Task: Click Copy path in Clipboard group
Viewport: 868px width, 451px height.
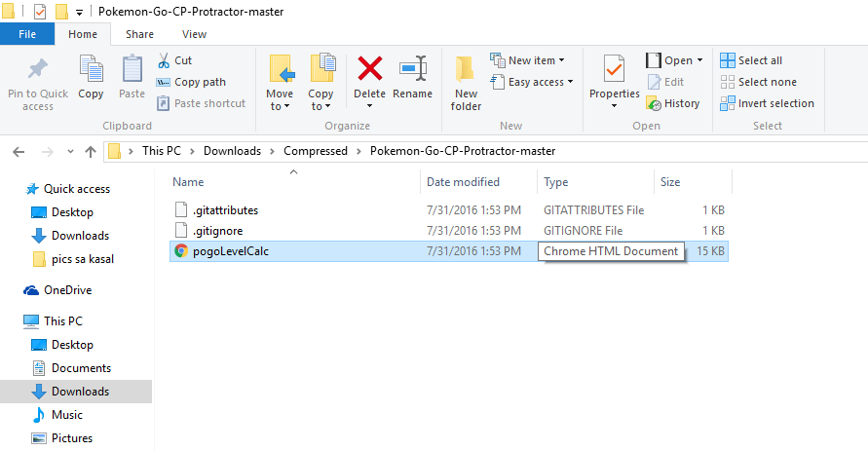Action: tap(192, 82)
